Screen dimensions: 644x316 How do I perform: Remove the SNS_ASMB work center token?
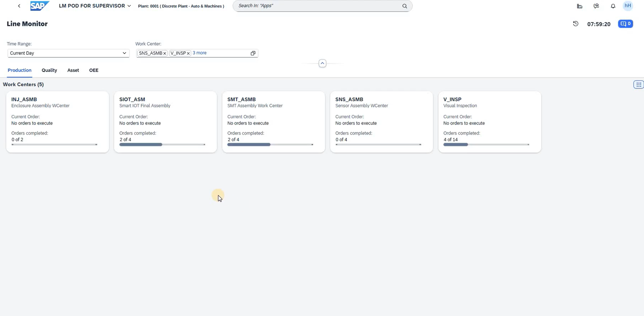pyautogui.click(x=165, y=53)
